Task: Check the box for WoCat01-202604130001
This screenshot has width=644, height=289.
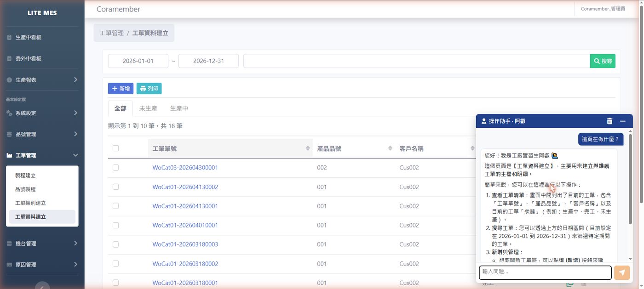Action: coord(115,206)
